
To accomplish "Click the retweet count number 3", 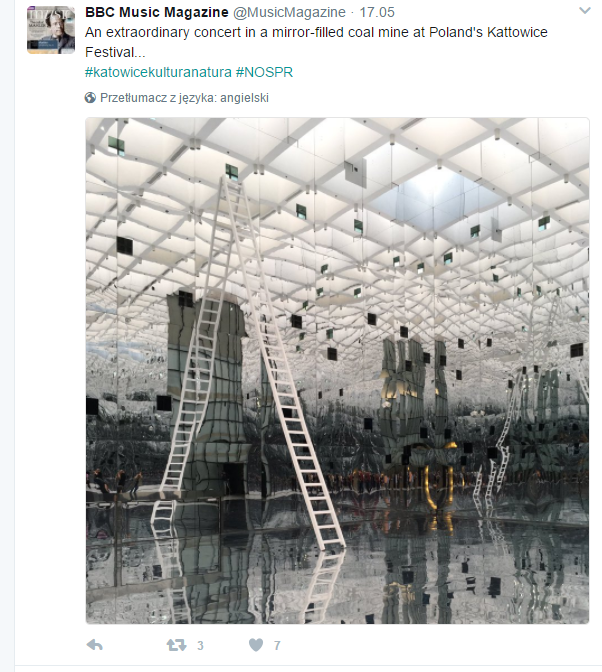I will [200, 645].
